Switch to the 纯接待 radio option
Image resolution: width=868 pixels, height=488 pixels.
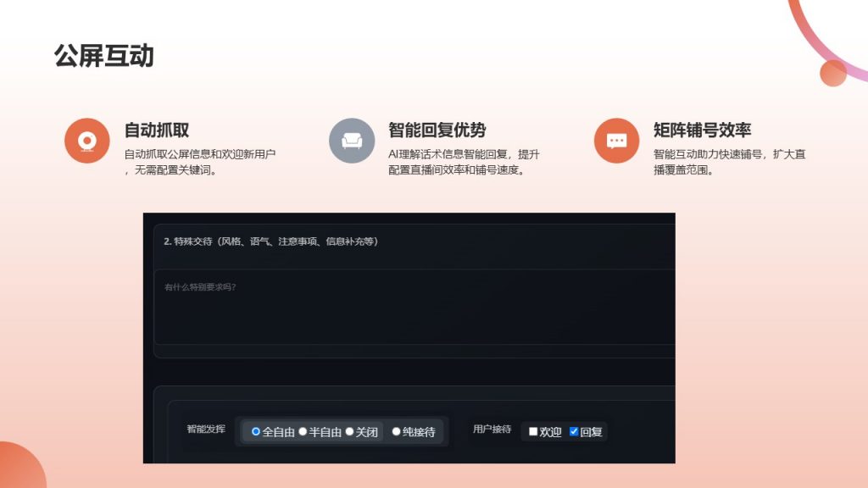tap(396, 432)
